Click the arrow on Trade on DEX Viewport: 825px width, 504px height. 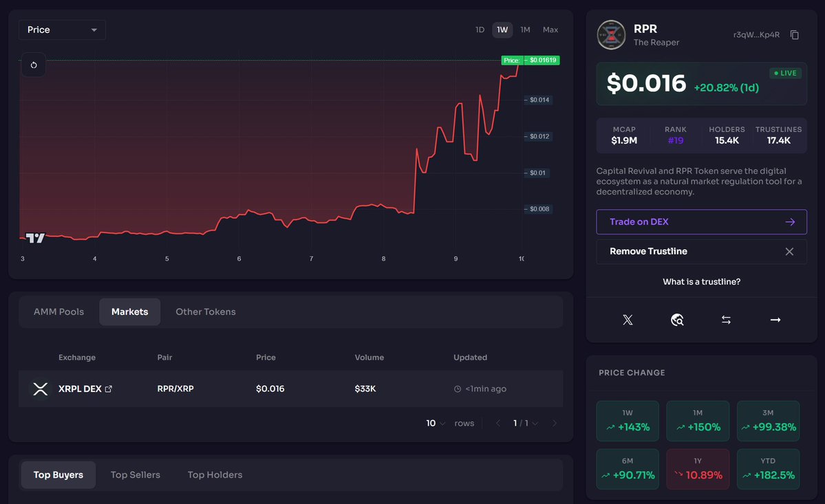click(791, 222)
